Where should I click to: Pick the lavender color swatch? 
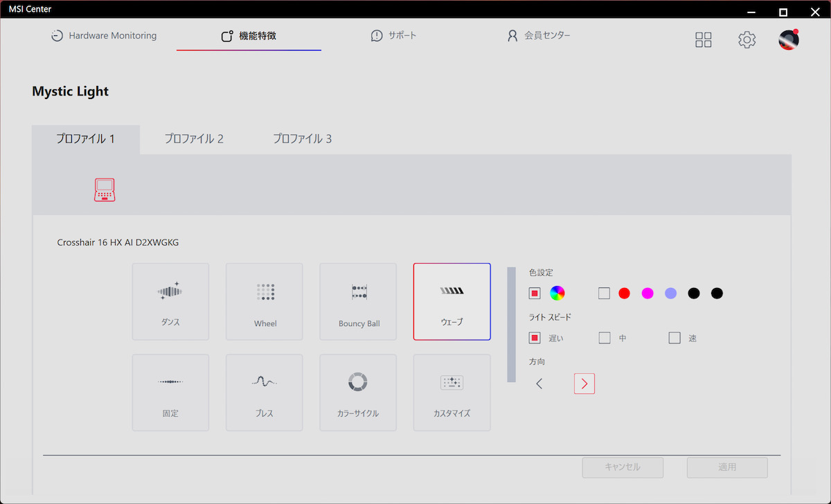point(670,293)
